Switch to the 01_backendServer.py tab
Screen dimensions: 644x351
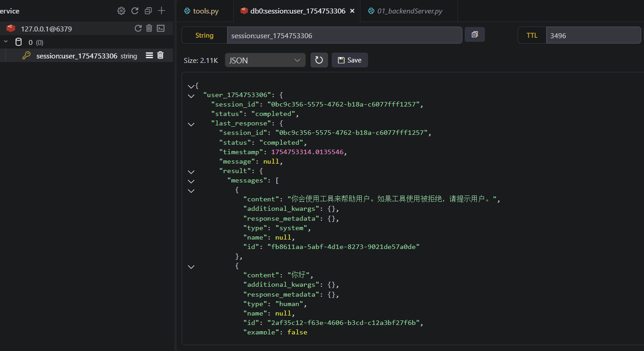(409, 11)
